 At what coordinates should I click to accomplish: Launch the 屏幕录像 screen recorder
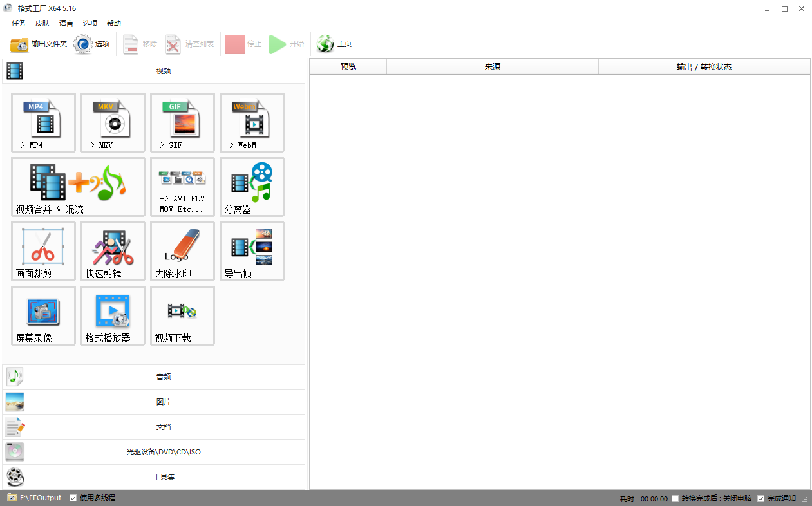[x=43, y=315]
